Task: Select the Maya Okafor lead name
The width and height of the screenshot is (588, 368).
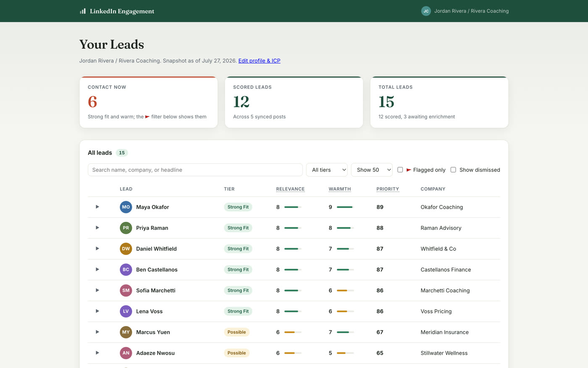Action: [x=152, y=207]
